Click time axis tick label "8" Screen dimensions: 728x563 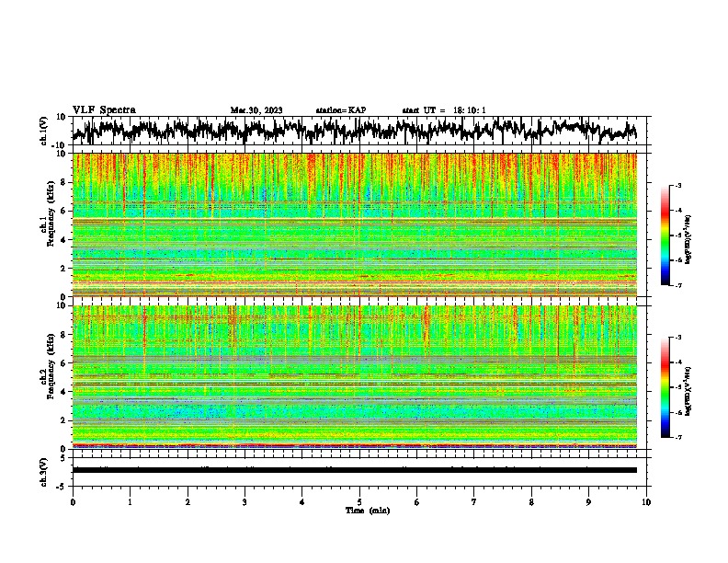(531, 502)
